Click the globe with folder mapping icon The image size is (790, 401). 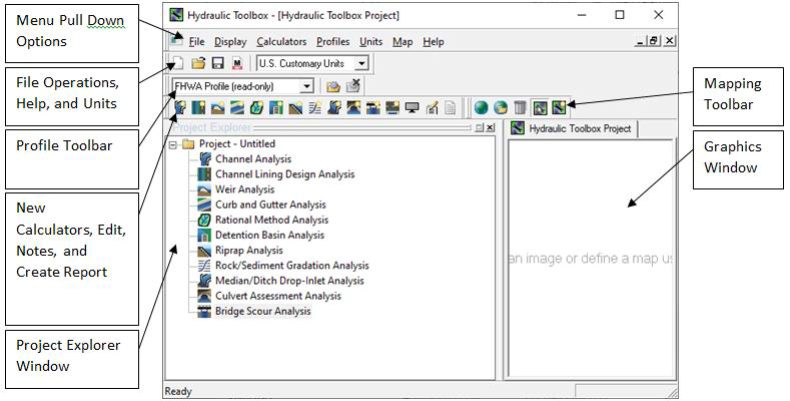point(501,107)
